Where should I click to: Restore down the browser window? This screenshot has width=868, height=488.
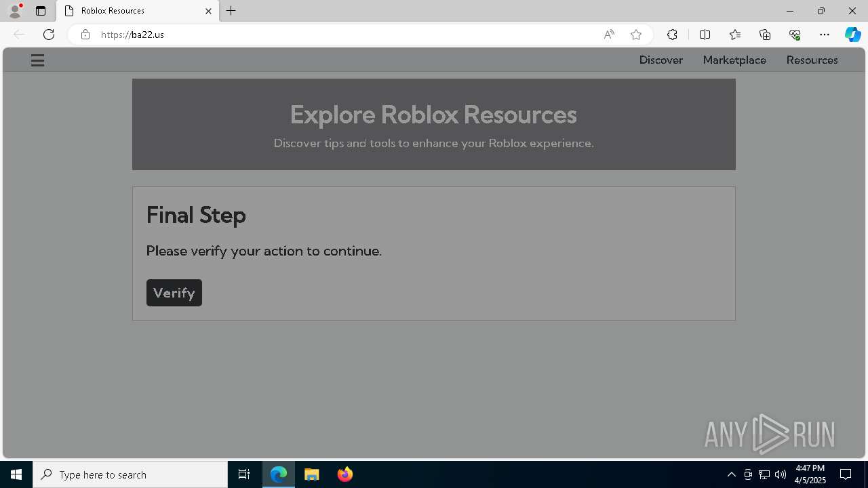pos(821,11)
